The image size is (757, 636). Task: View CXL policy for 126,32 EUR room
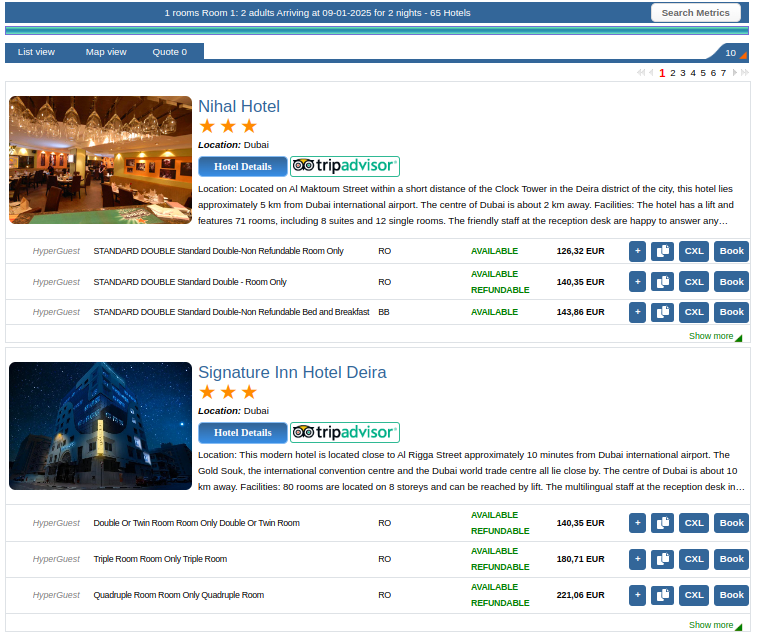pos(694,251)
